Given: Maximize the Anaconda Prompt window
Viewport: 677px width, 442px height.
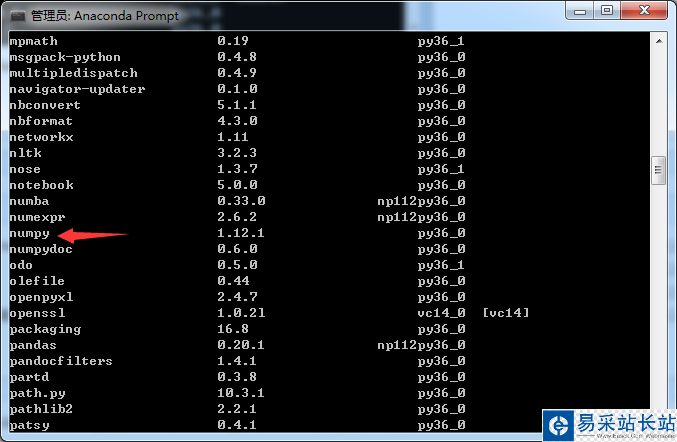Looking at the screenshot, I should 607,11.
